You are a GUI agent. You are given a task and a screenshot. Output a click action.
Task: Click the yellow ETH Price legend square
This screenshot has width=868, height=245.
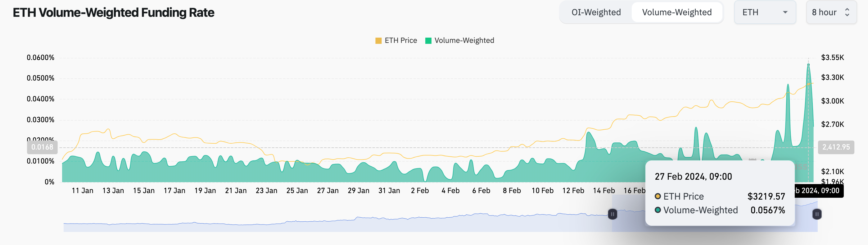point(379,40)
